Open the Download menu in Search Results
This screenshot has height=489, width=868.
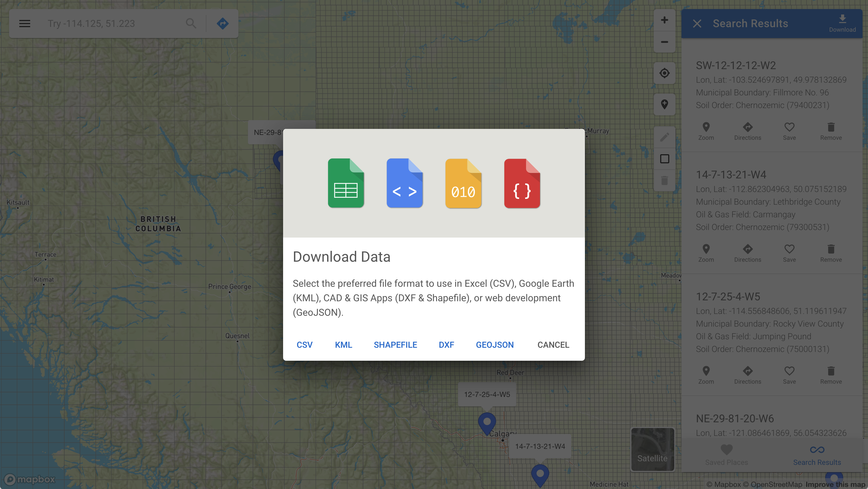tap(842, 23)
